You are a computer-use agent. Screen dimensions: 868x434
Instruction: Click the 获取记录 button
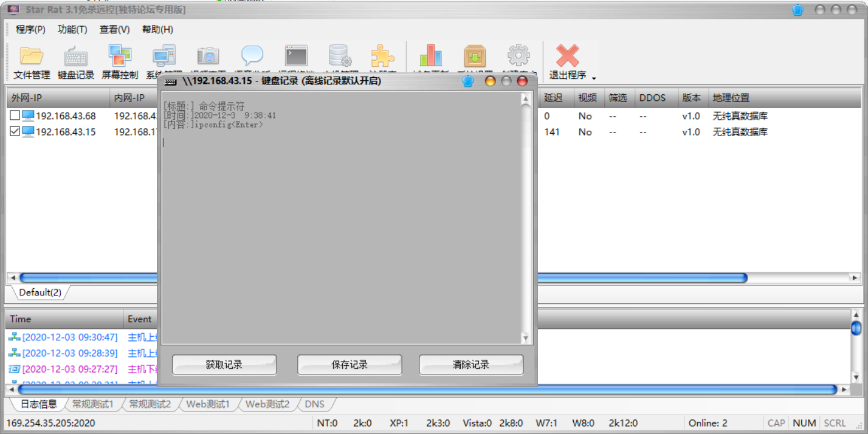(224, 365)
